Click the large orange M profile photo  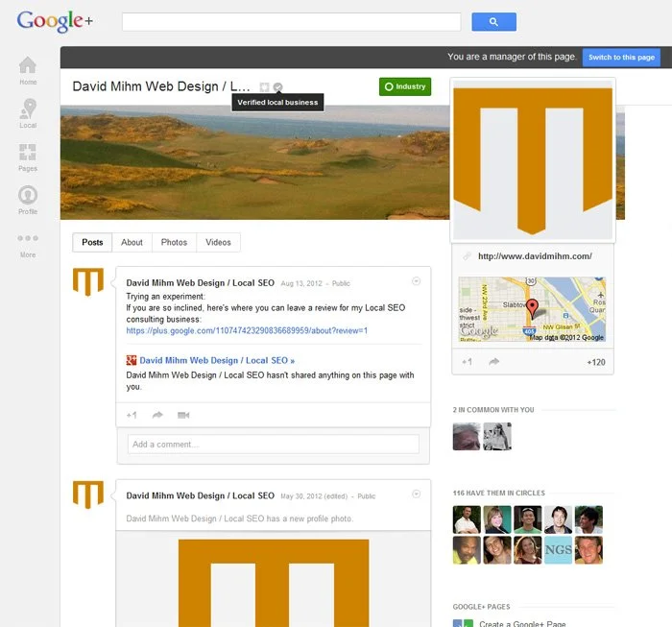[533, 160]
